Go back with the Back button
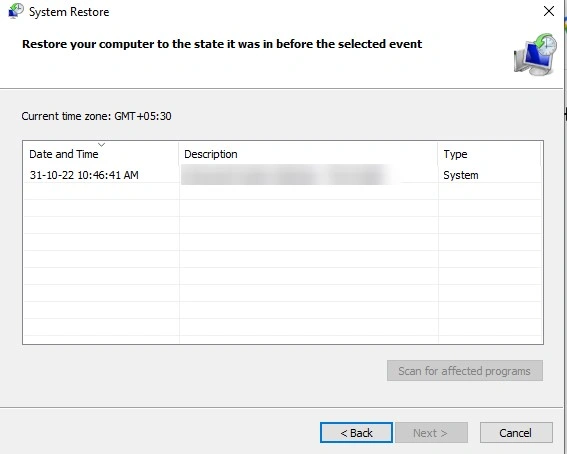Viewport: 567px width, 454px height. pos(356,433)
